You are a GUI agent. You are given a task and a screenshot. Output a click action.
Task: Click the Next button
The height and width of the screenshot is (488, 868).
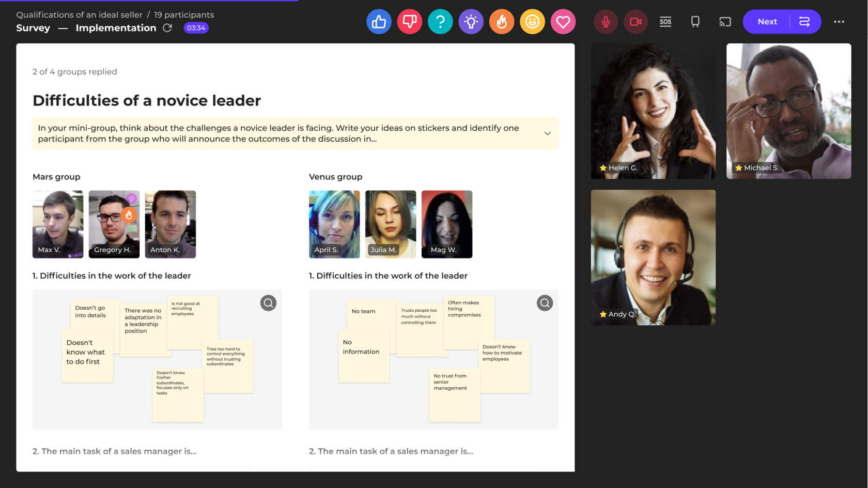click(767, 22)
